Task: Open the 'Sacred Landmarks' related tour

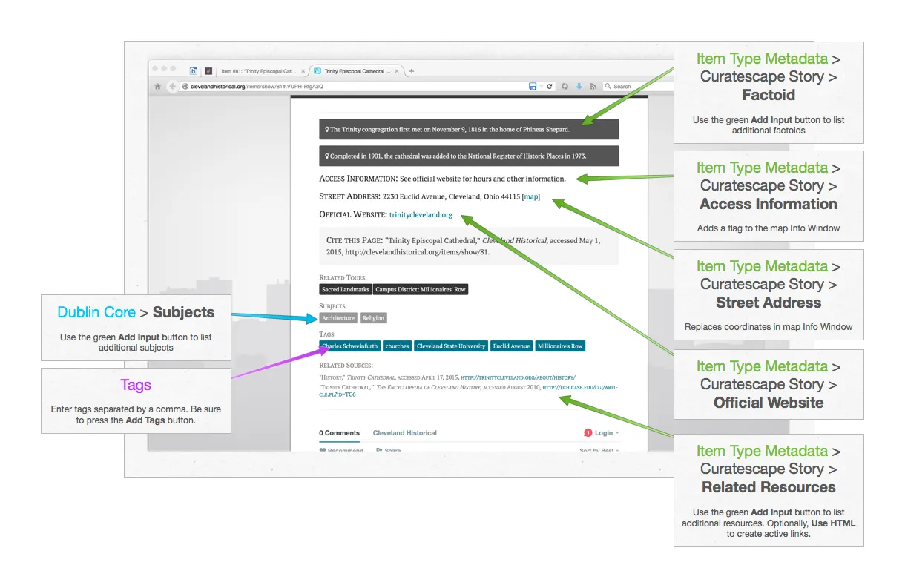Action: point(345,290)
